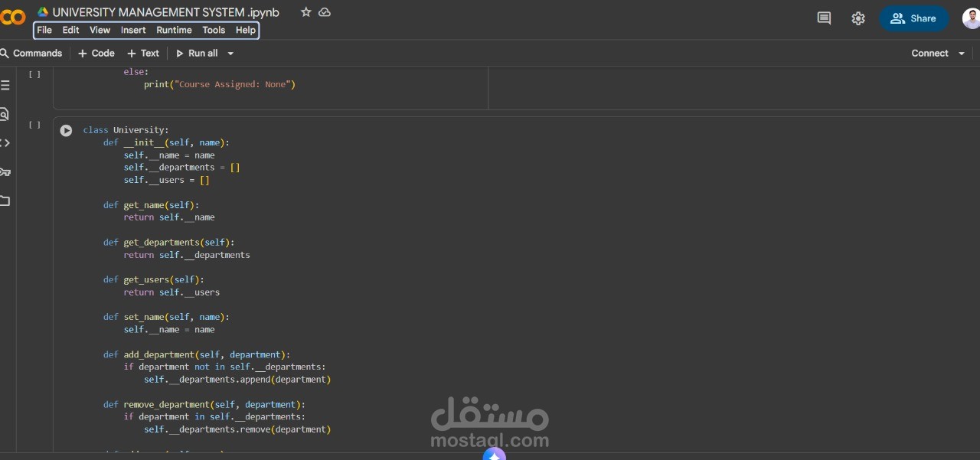The image size is (980, 460).
Task: Expand the Connect dropdown arrow
Action: pyautogui.click(x=962, y=54)
